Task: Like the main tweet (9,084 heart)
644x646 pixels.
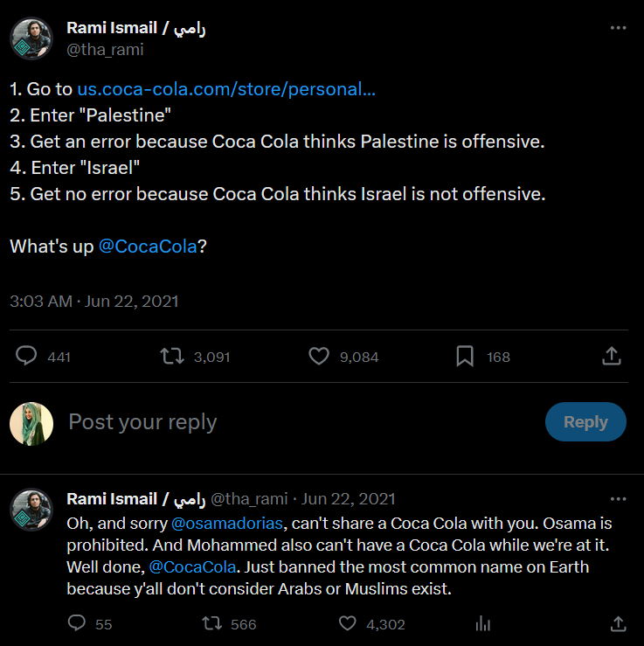Action: 320,356
